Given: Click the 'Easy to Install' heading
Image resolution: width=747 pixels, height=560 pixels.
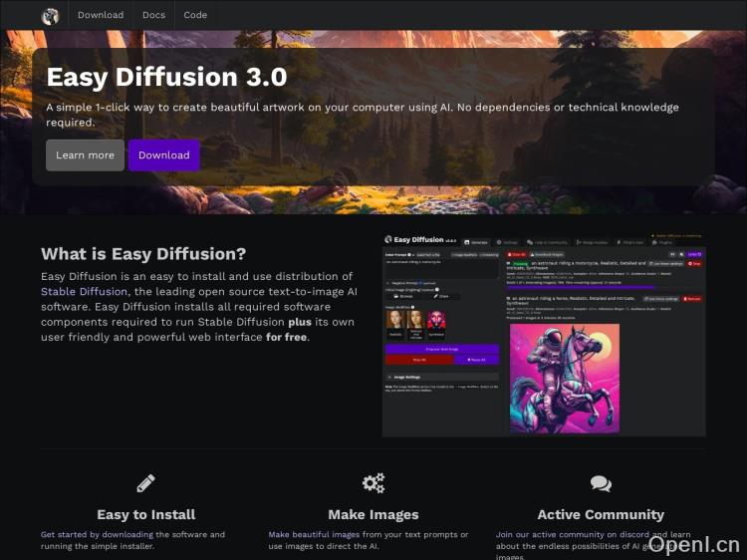Looking at the screenshot, I should (x=146, y=515).
